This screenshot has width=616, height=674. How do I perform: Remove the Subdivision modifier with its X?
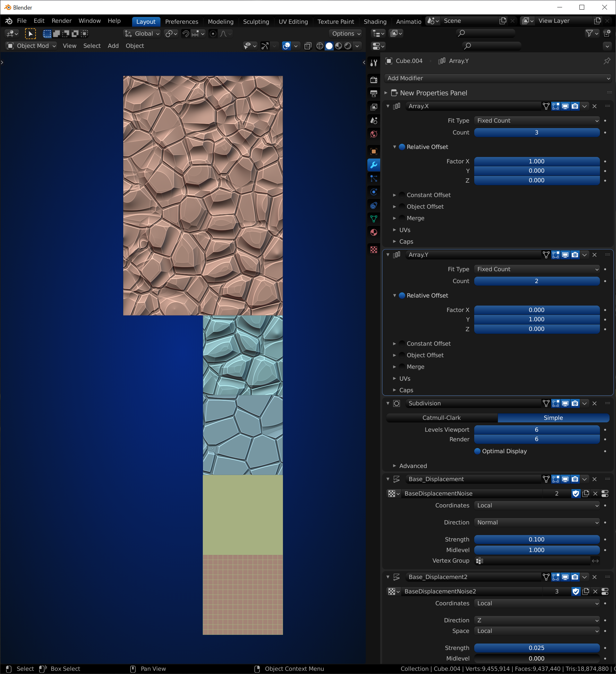click(594, 403)
